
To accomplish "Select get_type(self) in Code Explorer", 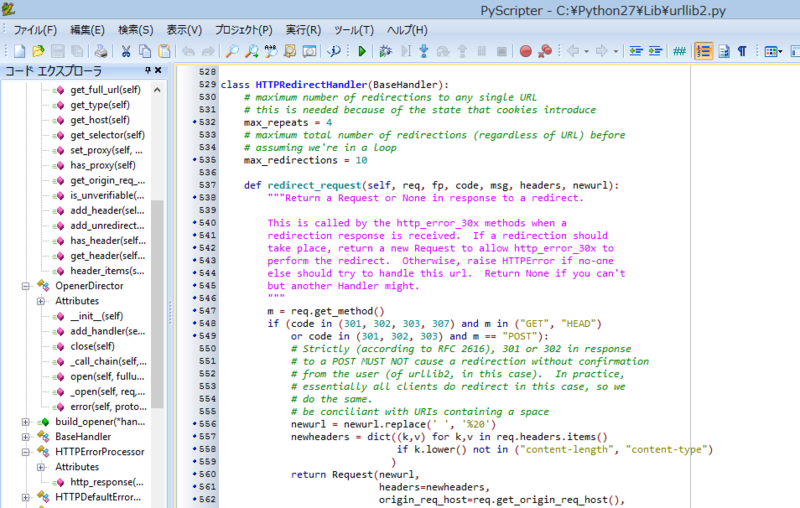I will 100,105.
